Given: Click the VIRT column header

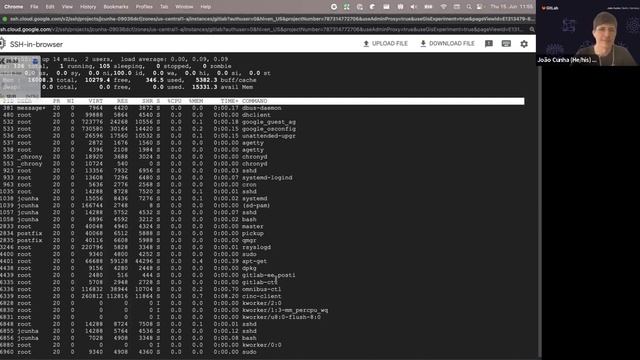Looking at the screenshot, I should pyautogui.click(x=96, y=101).
